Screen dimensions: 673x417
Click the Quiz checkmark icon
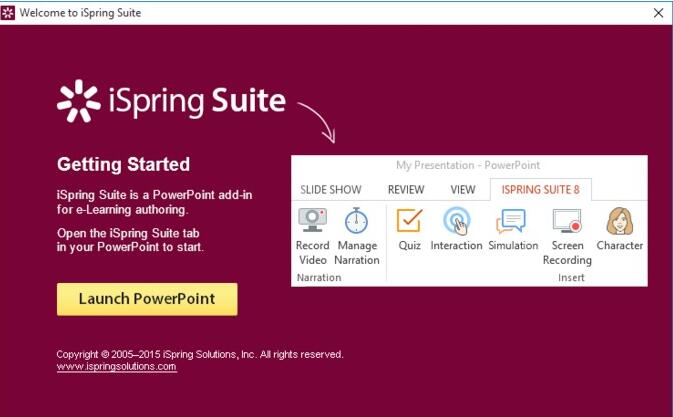pos(409,220)
